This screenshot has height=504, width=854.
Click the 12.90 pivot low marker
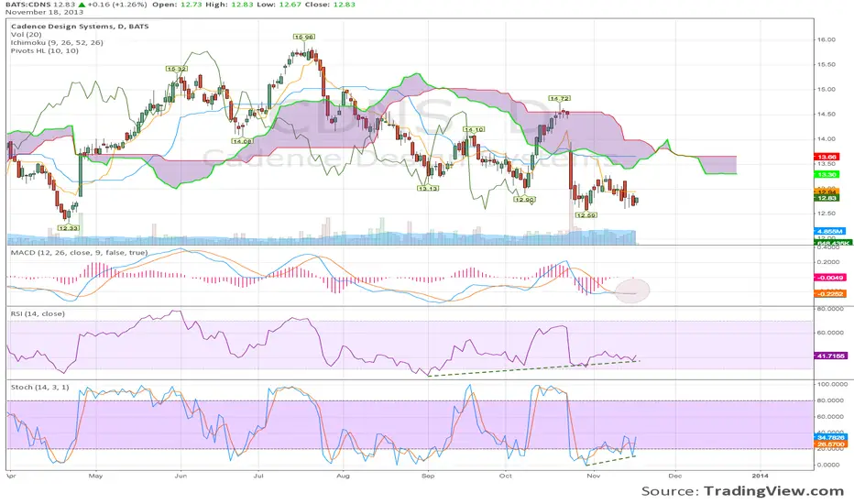[x=524, y=200]
